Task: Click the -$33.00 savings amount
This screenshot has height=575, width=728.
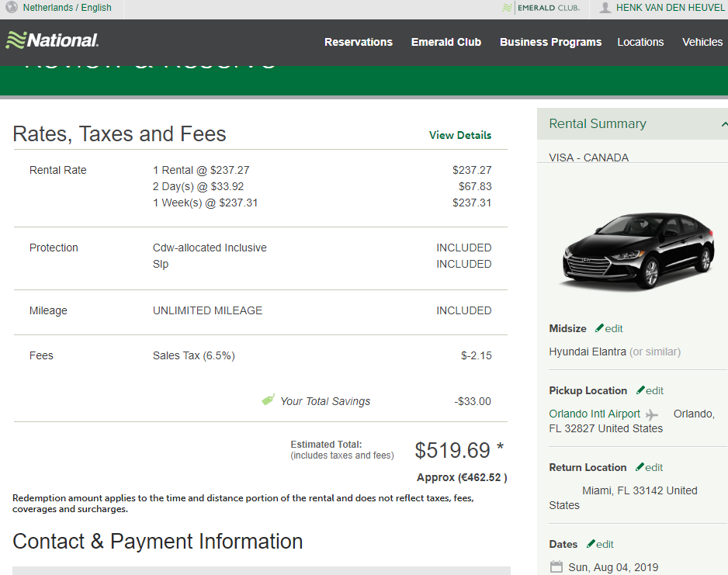Action: pyautogui.click(x=473, y=401)
